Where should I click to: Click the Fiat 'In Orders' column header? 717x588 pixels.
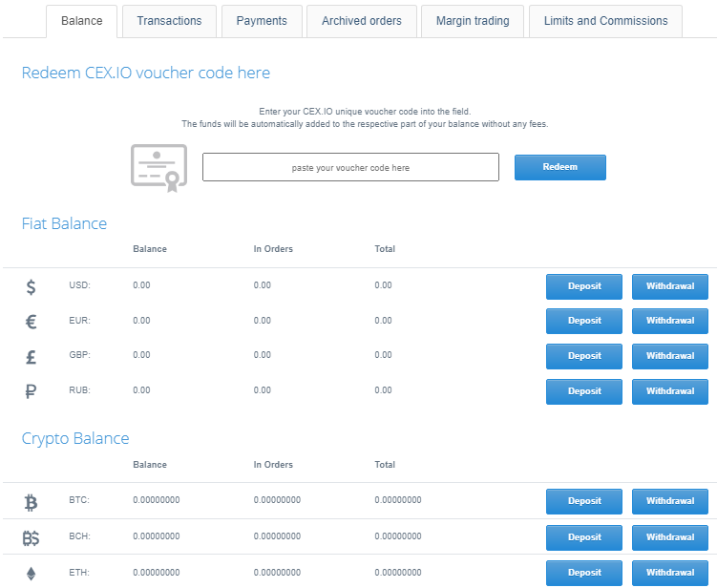point(273,249)
